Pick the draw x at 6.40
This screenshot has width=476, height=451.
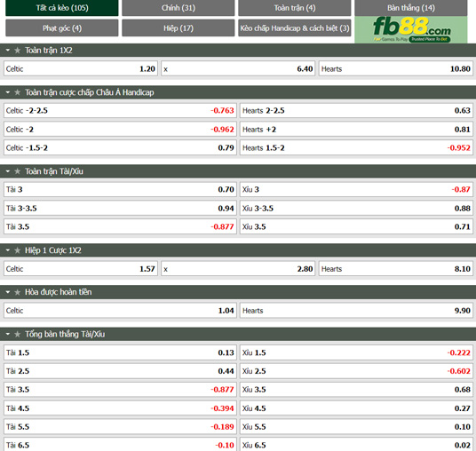pyautogui.click(x=238, y=69)
